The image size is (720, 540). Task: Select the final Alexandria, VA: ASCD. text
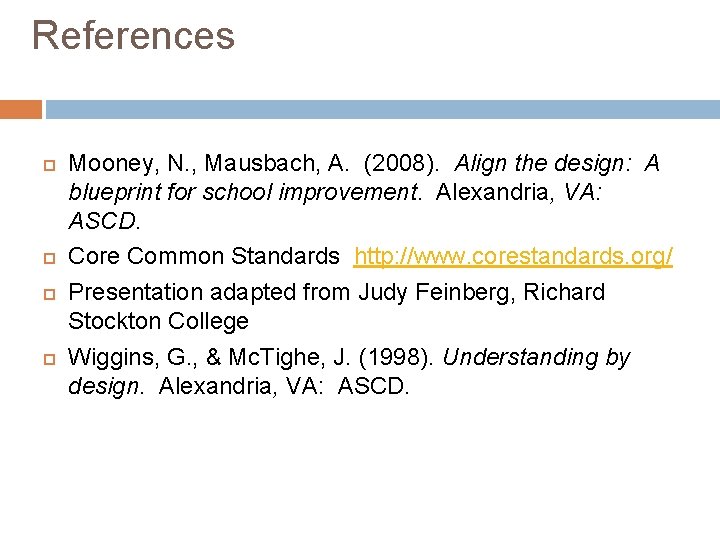point(284,386)
